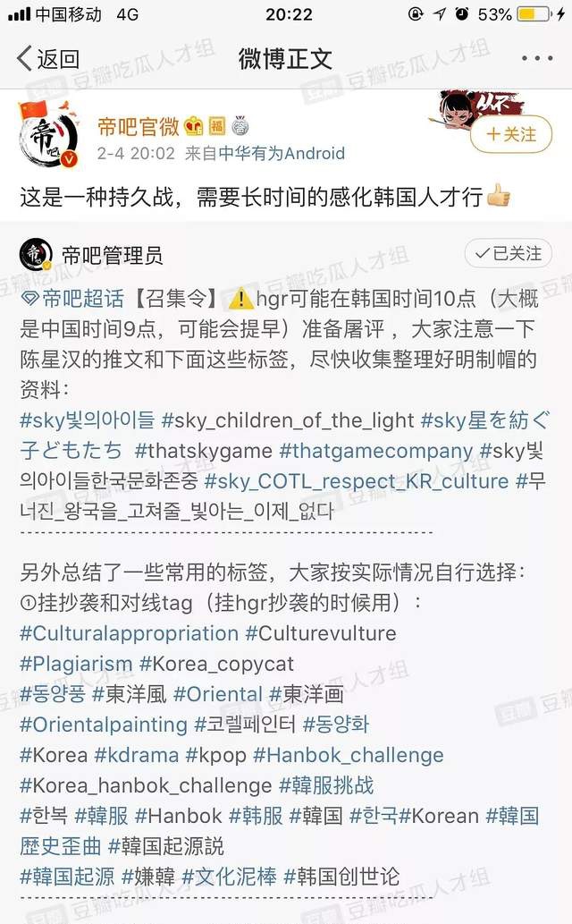Follow 帝吧官微 with the 关注 button
This screenshot has height=924, width=572.
tap(510, 134)
